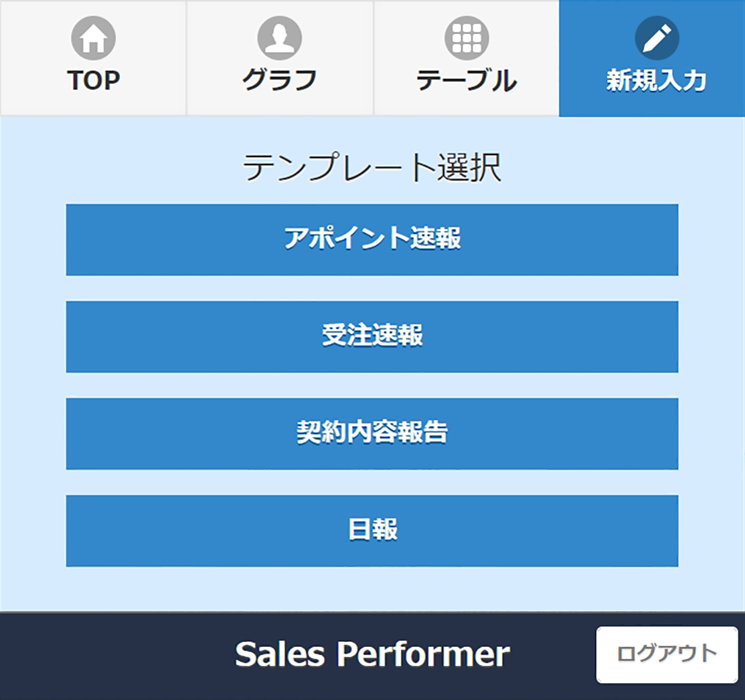
Task: Select the 新規入力 tab label
Action: coord(656,80)
